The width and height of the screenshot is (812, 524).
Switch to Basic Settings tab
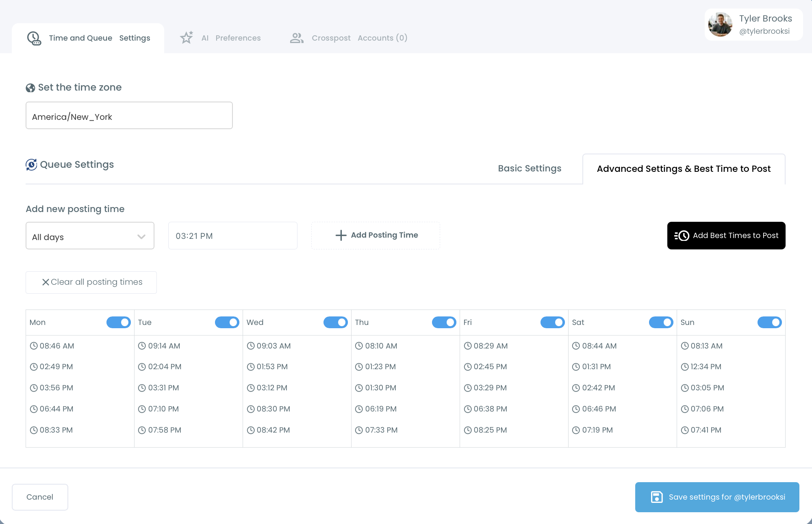point(530,169)
